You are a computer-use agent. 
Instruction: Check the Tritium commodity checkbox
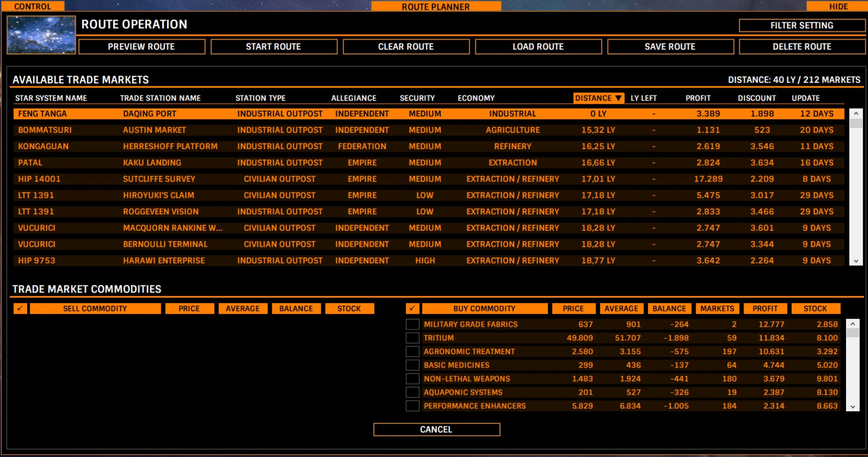click(x=412, y=338)
